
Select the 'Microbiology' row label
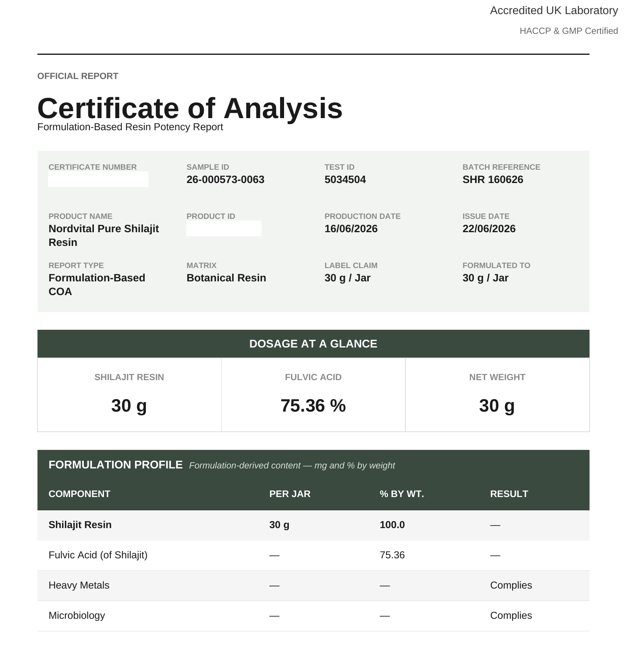[77, 616]
